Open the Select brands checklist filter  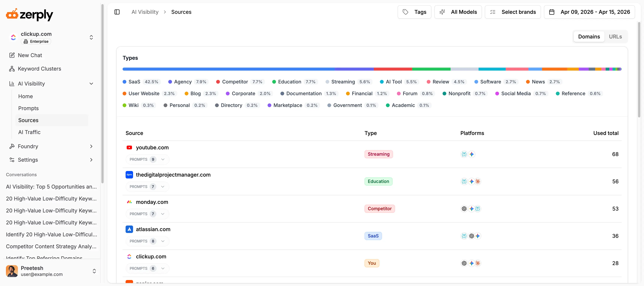click(x=513, y=12)
